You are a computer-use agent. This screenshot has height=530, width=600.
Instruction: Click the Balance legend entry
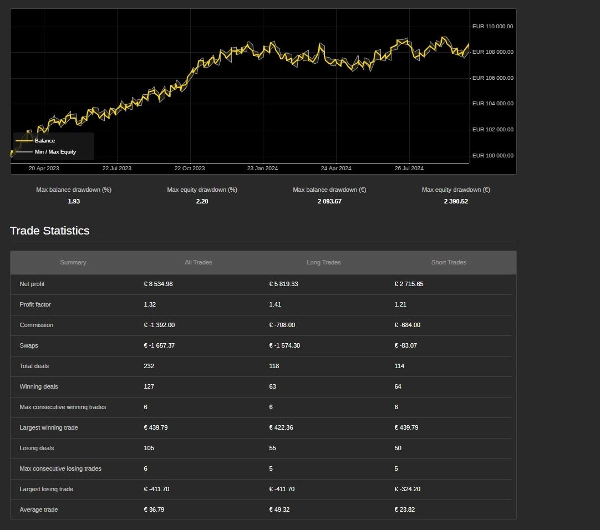45,141
